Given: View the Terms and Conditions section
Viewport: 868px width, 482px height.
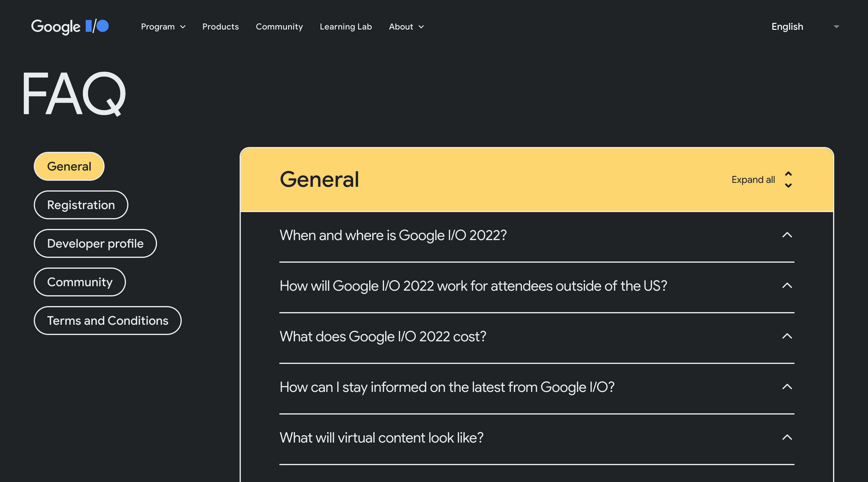Looking at the screenshot, I should [x=108, y=320].
